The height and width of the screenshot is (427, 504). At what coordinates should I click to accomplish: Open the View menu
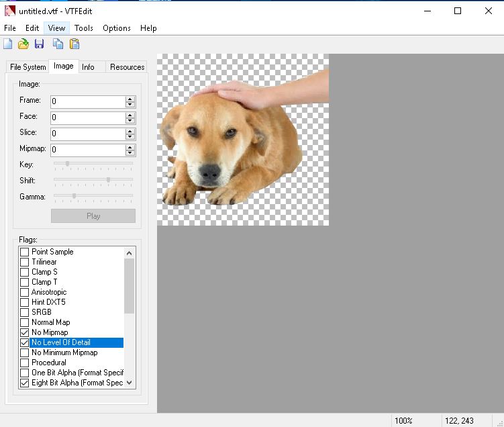click(x=56, y=28)
